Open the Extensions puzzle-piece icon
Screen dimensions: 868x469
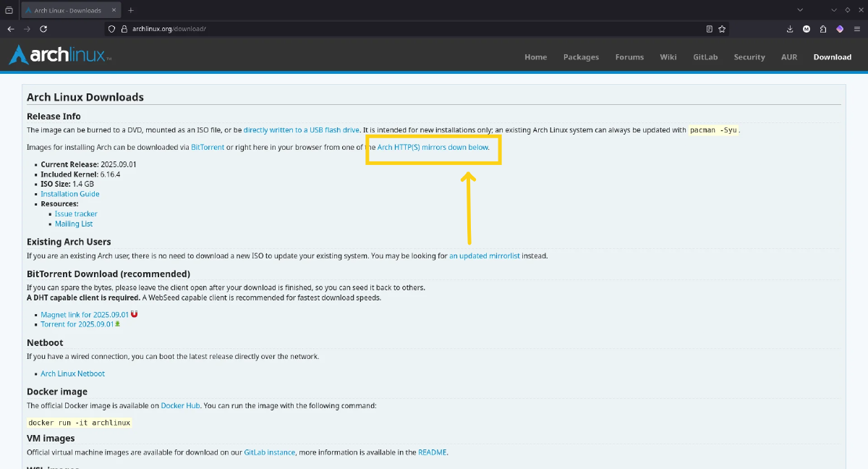(x=823, y=29)
